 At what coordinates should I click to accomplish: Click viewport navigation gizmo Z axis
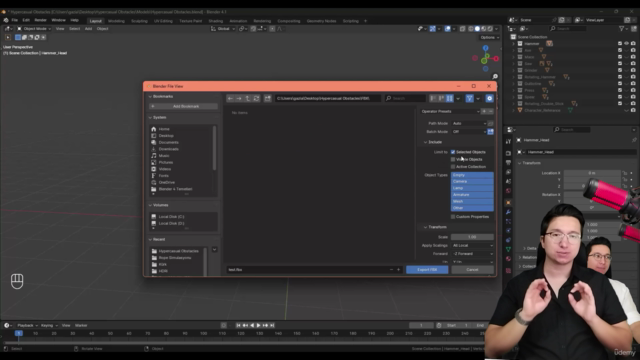[x=485, y=49]
